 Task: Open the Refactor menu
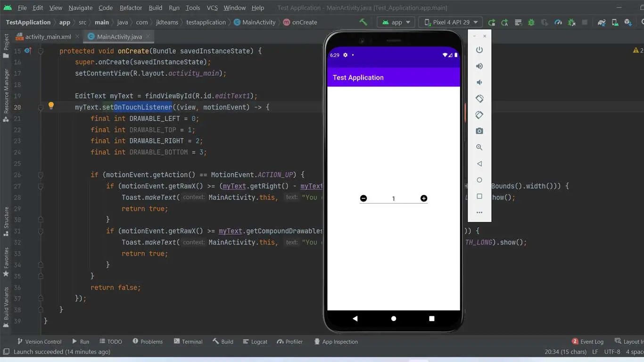pos(131,8)
